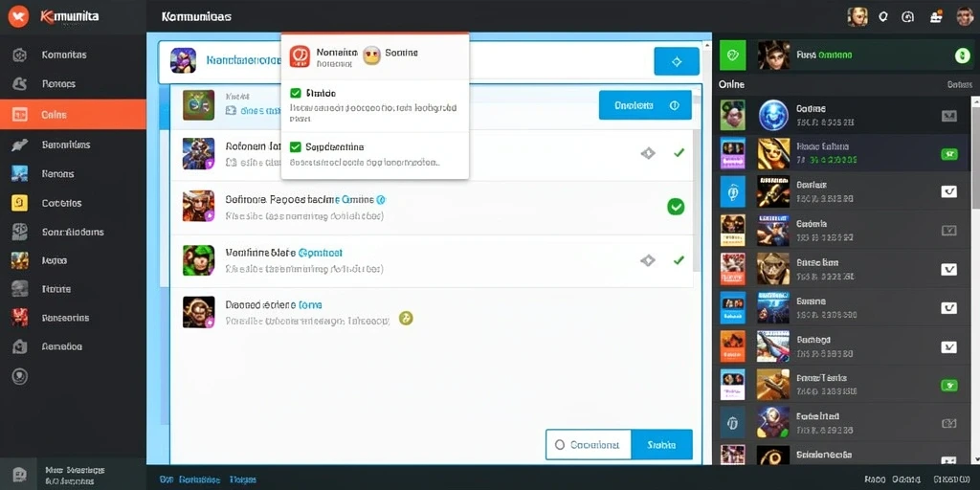Click the yellow square icon in the left sidebar
This screenshot has width=980, height=490.
click(19, 203)
